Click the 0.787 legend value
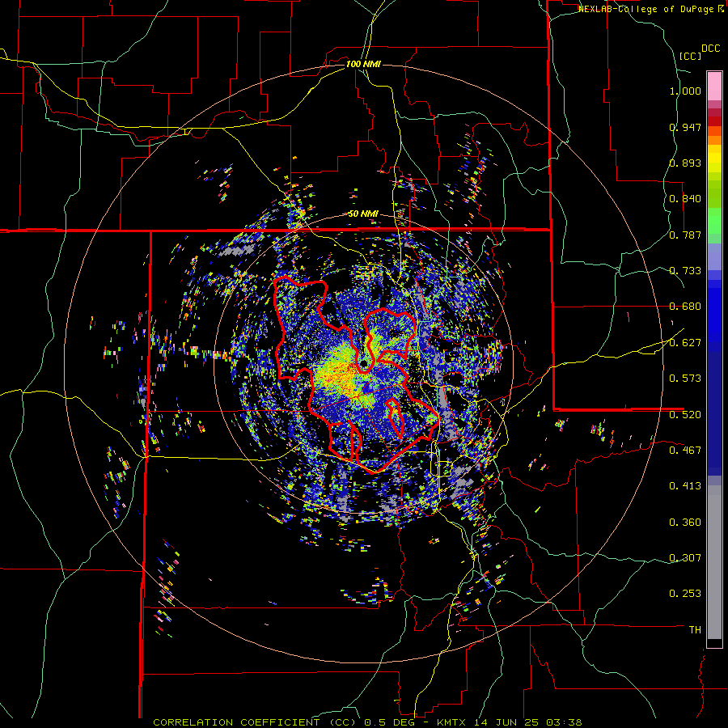Screen dimensions: 728x728 tap(685, 235)
